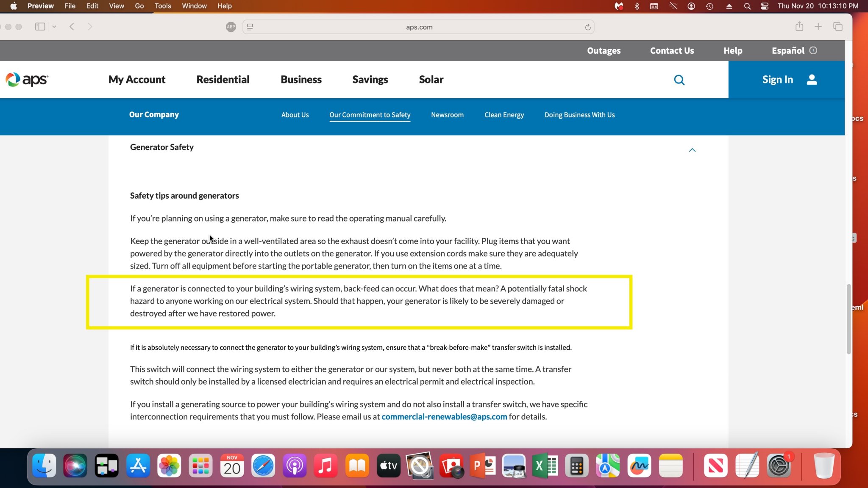
Task: Open a new tab with plus icon
Action: tap(818, 27)
